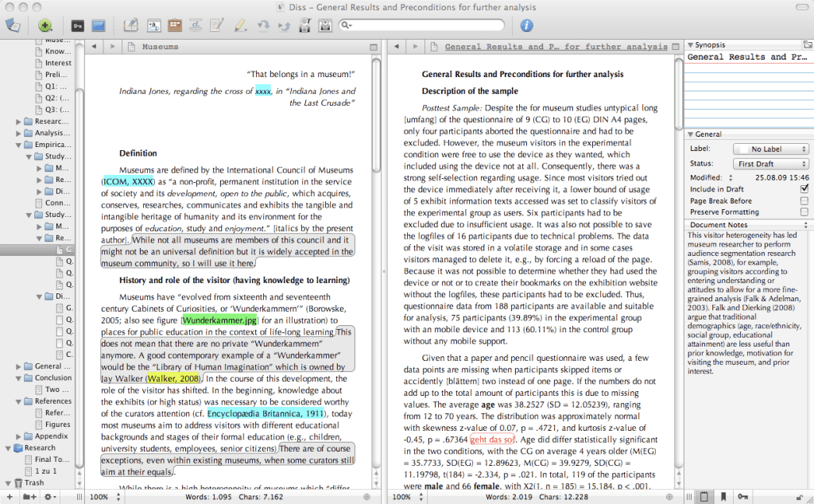Click the redo arrow in the toolbar
Screen dimensions: 814x504
286,25
